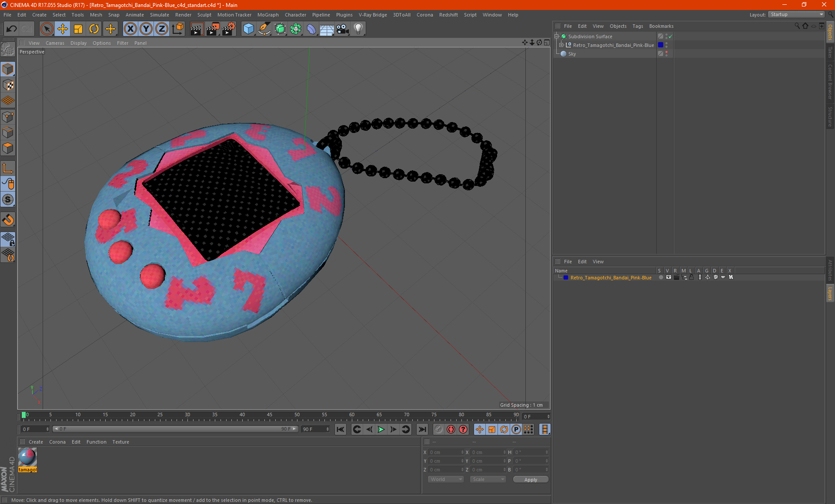Open the Bend deformer icon

[311, 29]
